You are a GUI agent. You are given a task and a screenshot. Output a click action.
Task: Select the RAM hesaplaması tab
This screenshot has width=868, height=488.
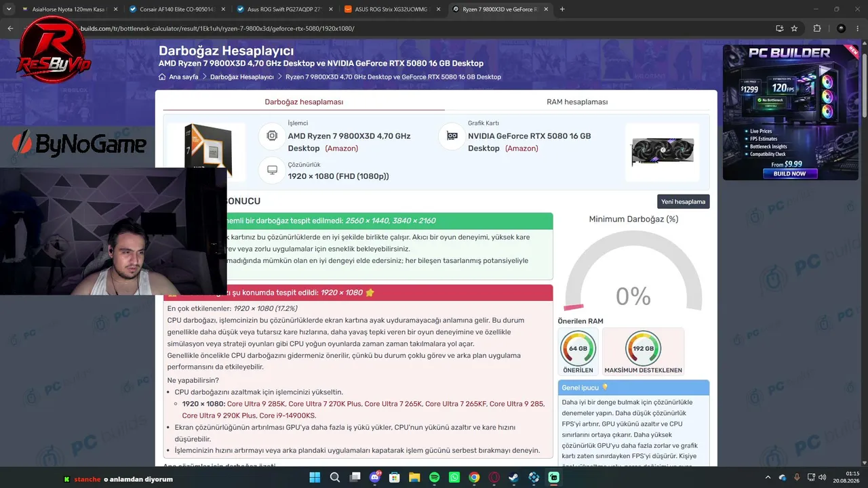[x=577, y=102]
